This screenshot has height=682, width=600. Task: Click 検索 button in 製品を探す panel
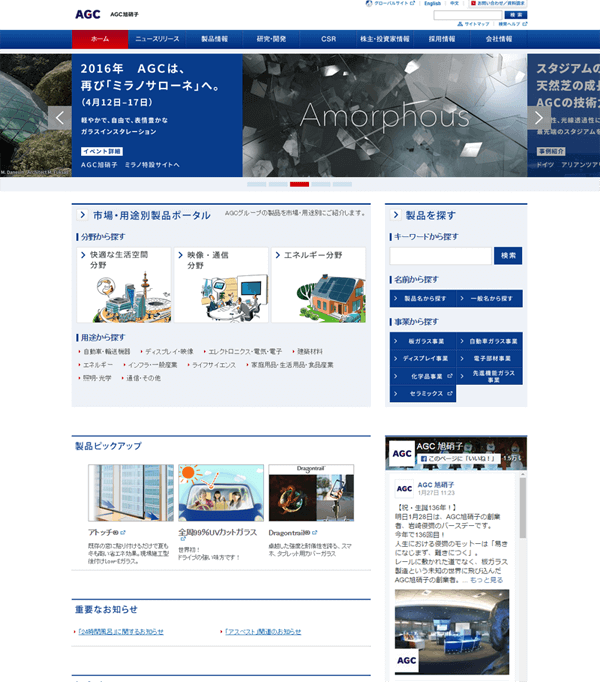(x=508, y=256)
